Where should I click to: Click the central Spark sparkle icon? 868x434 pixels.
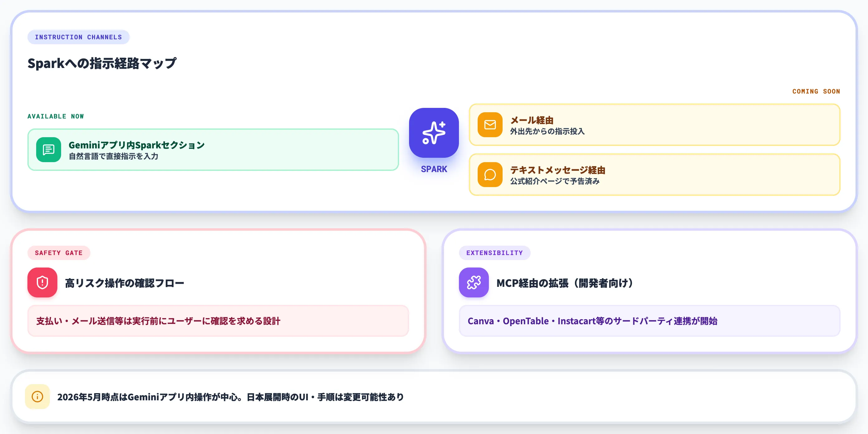tap(434, 133)
